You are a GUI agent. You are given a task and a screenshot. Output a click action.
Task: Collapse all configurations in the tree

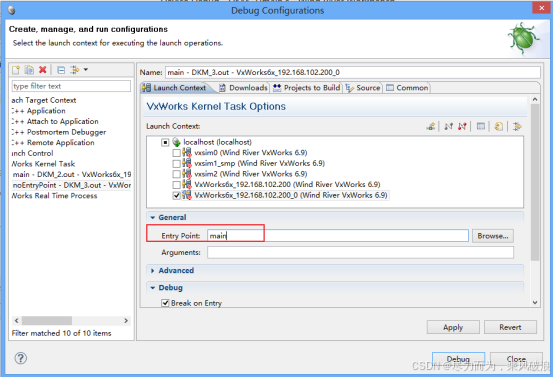point(61,70)
